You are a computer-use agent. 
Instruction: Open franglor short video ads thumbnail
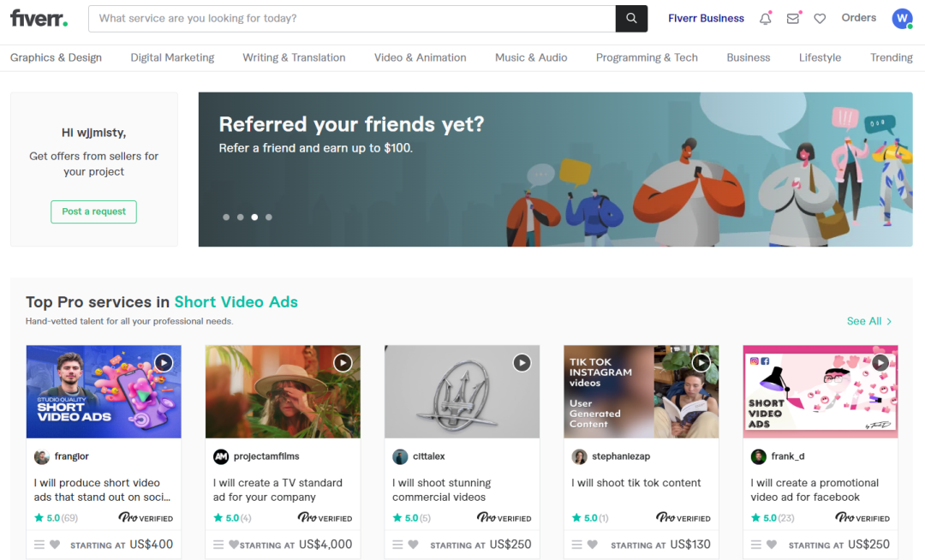point(104,391)
